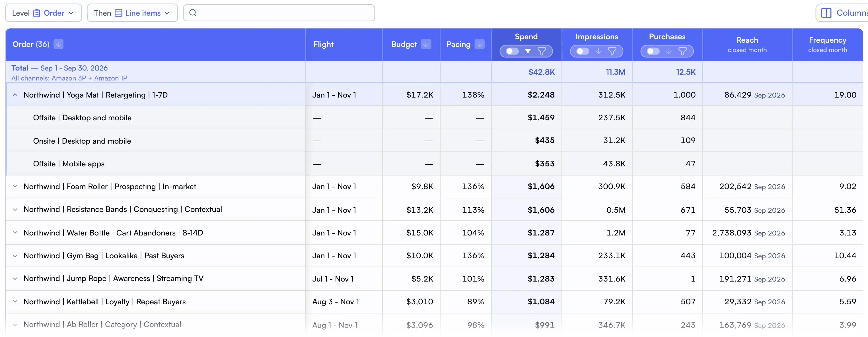Expand the Kettlebell Loyalty order
868x337 pixels.
click(x=15, y=302)
